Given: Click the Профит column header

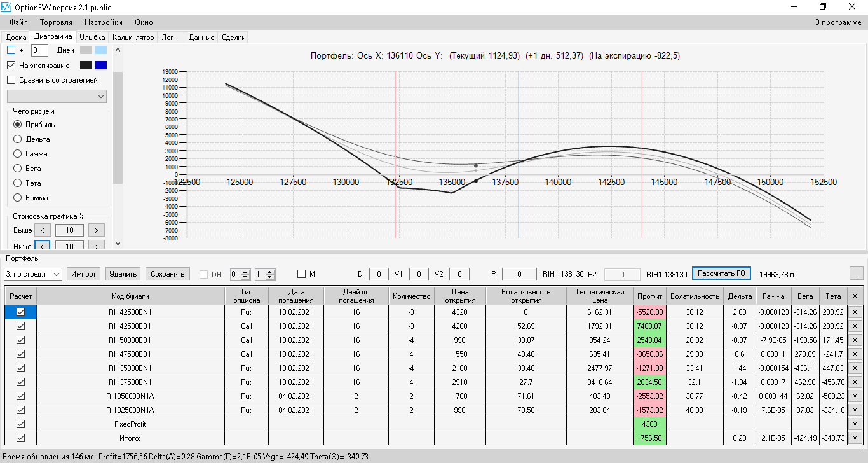Looking at the screenshot, I should (x=649, y=296).
